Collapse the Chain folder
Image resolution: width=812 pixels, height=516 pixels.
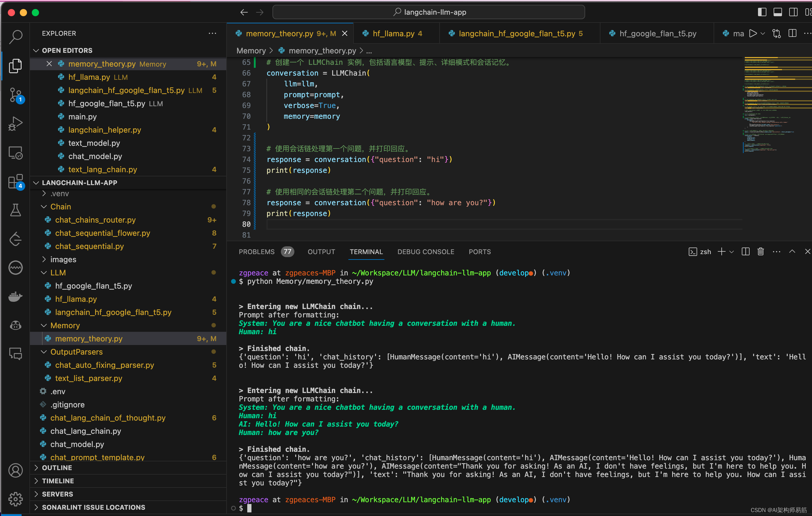(61, 207)
